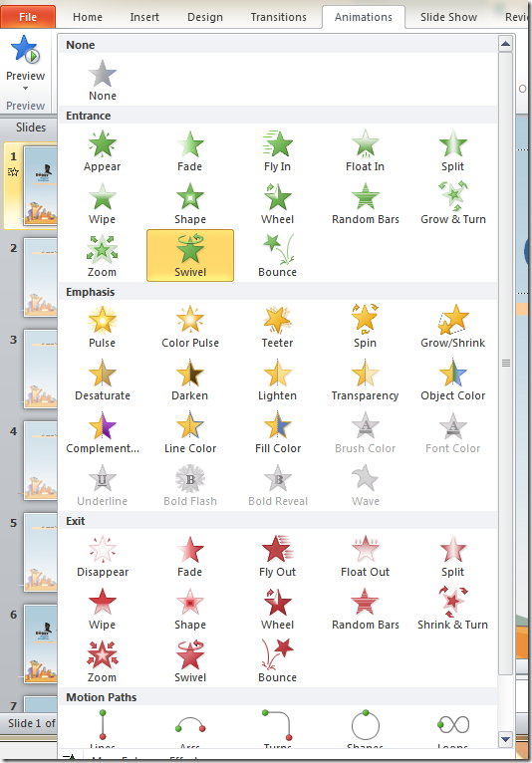
Task: Apply the Zoom entrance effect
Action: tap(103, 256)
